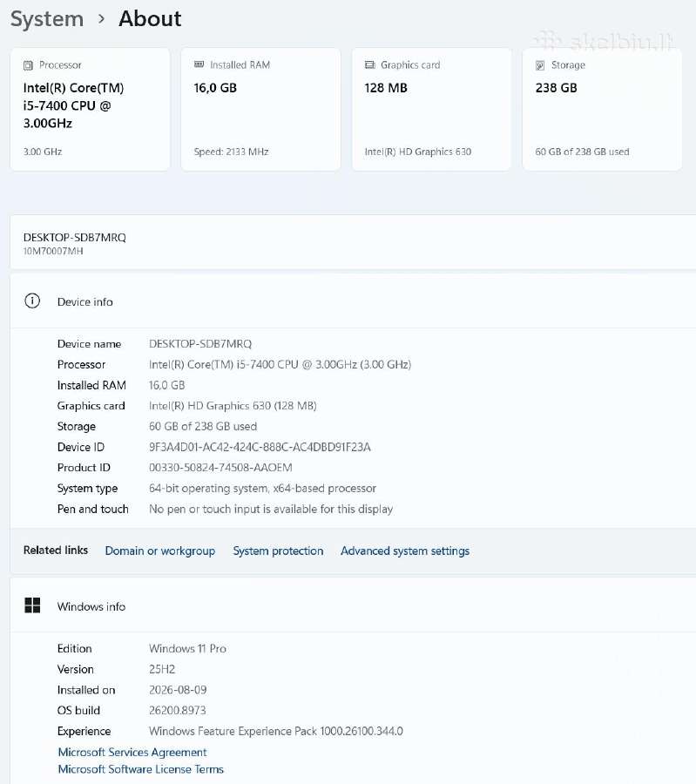This screenshot has height=784, width=696.
Task: Click 'No pen or touch input' text
Action: coord(271,509)
